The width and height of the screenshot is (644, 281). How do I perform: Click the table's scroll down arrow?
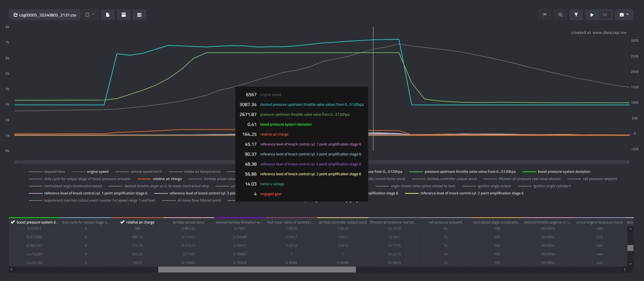tap(630, 264)
